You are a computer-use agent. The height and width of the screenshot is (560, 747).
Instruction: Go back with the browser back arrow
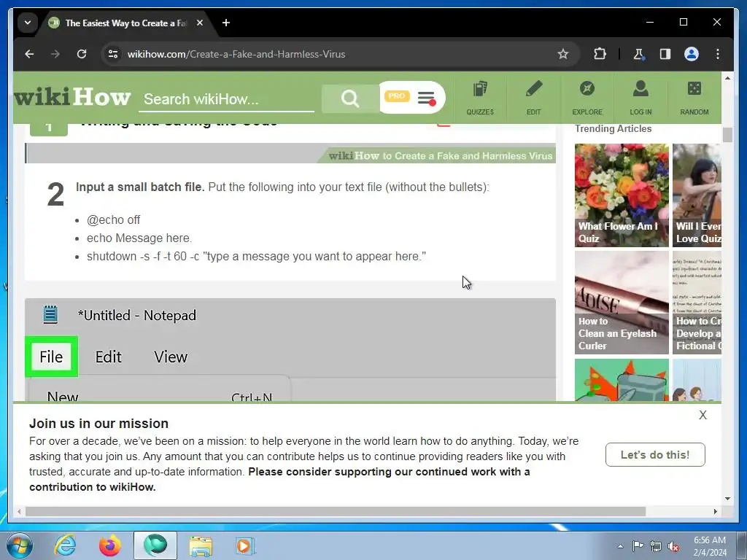coord(29,54)
